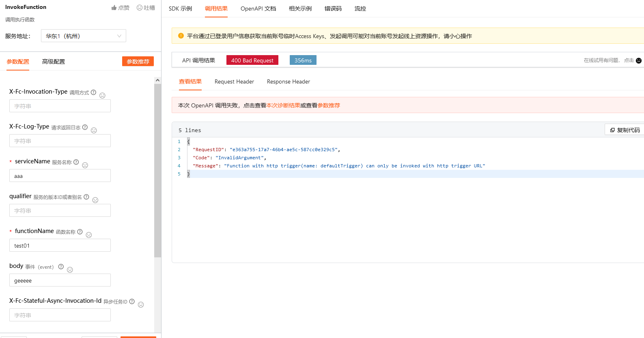Open the 本次诊断结果 link
This screenshot has width=644, height=338.
(283, 105)
